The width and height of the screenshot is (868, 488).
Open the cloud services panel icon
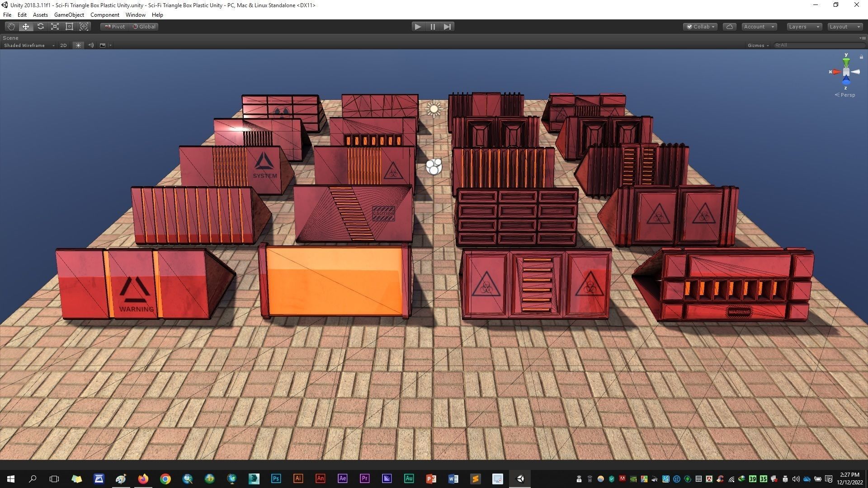click(729, 27)
